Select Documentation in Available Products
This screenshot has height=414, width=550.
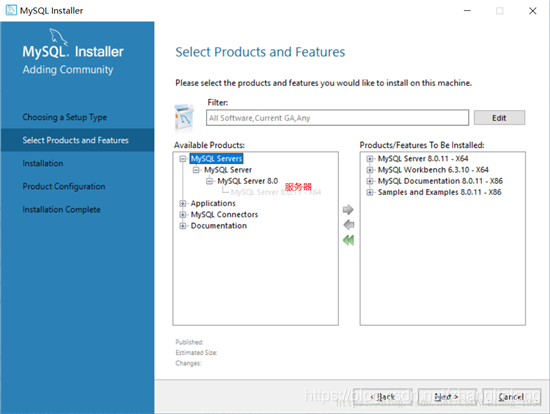pos(219,226)
